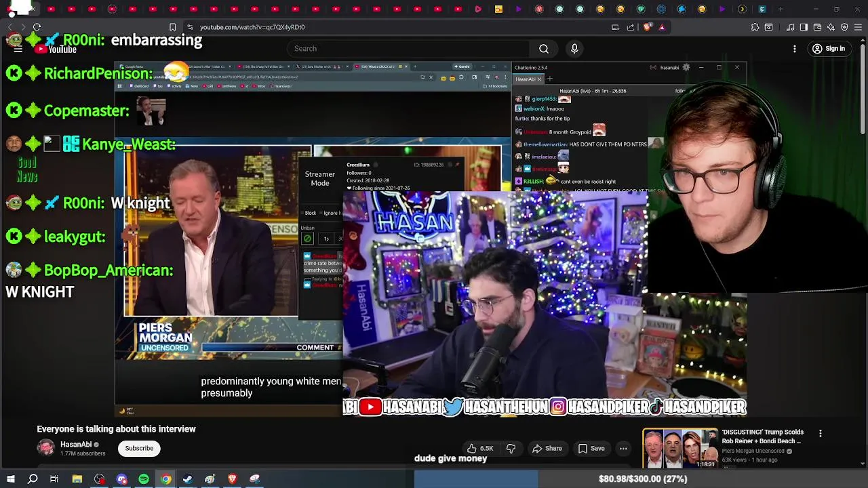Add new tab in Chatterino window
Image resolution: width=868 pixels, height=488 pixels.
[550, 79]
